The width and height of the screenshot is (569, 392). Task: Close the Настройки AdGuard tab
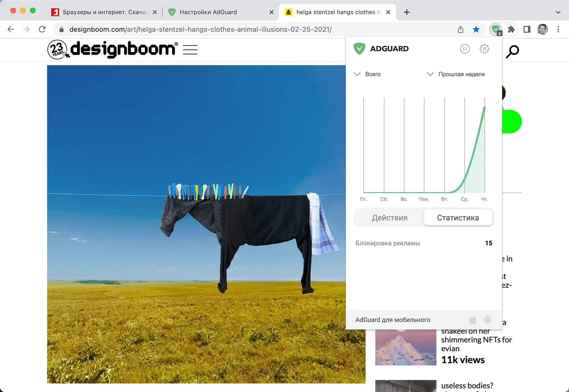click(272, 12)
